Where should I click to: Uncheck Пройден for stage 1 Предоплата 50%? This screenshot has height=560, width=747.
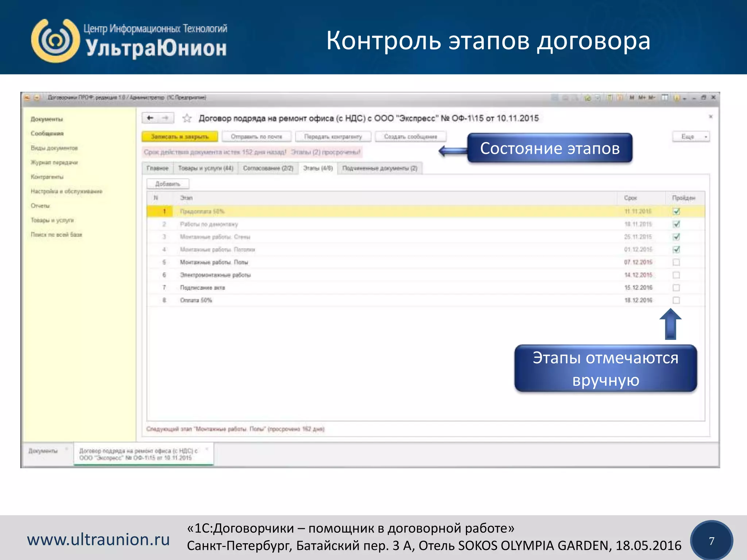coord(676,211)
